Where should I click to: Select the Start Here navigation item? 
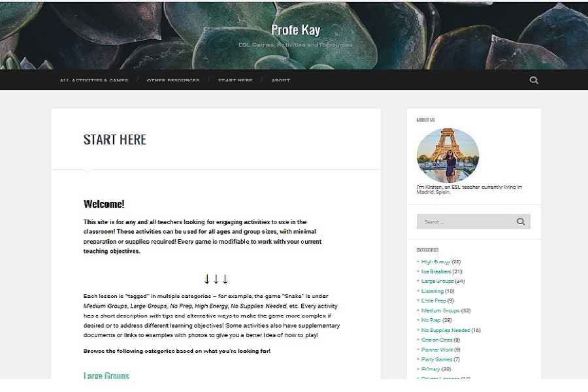click(235, 80)
